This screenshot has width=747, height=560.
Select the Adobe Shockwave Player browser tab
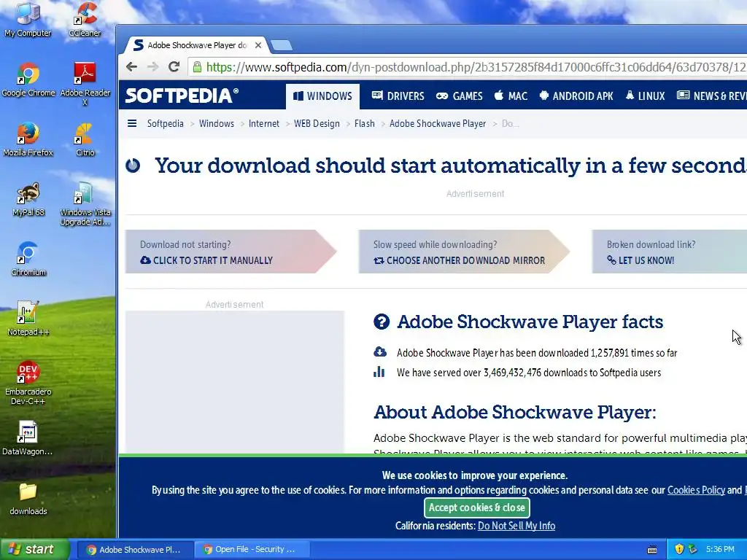196,45
